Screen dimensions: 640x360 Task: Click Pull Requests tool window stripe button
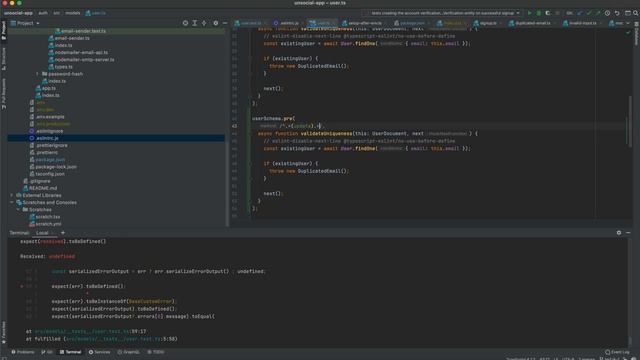[x=4, y=93]
